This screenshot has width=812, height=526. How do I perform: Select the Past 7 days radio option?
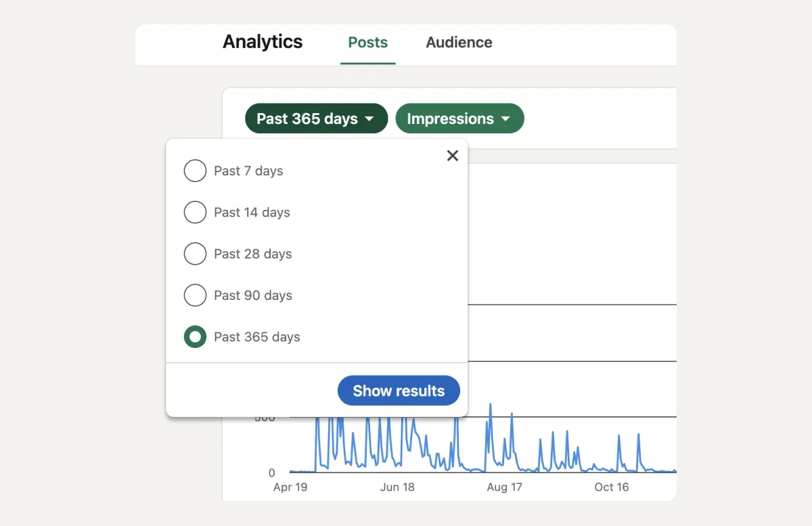pyautogui.click(x=195, y=171)
